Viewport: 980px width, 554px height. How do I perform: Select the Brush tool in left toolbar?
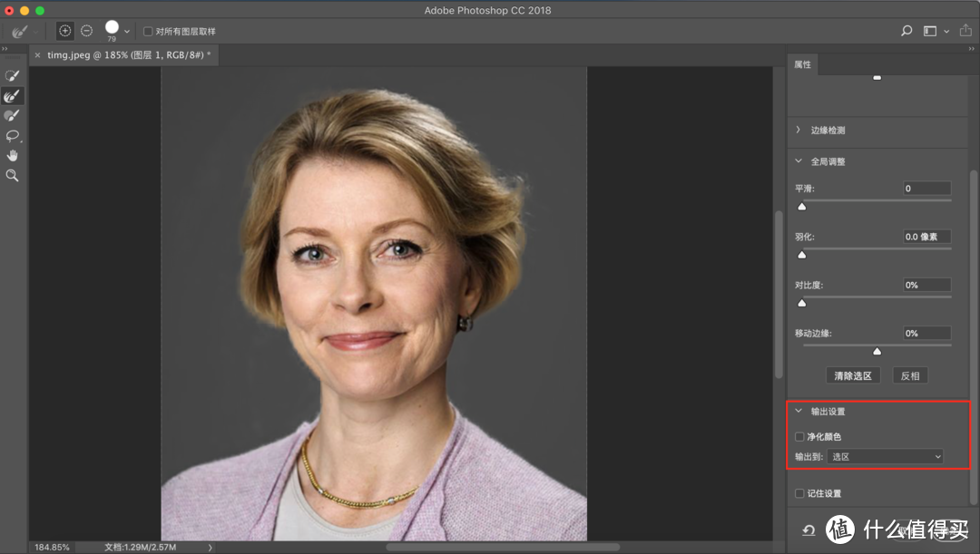tap(12, 115)
